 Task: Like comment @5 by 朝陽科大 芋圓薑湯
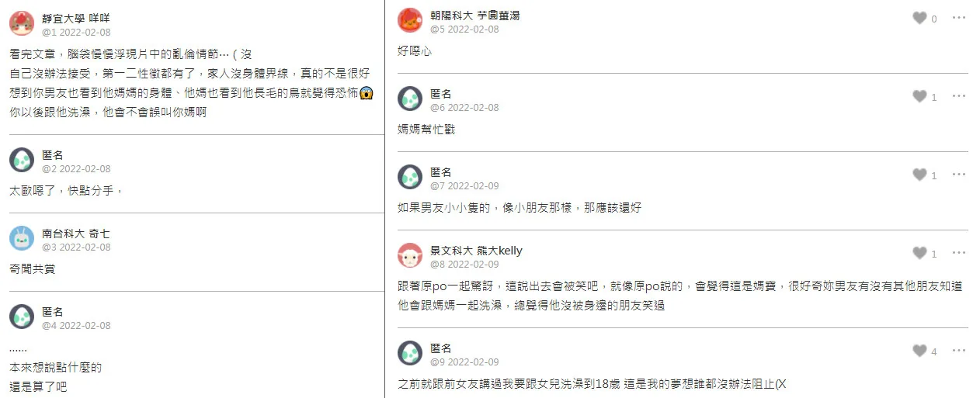tap(919, 19)
